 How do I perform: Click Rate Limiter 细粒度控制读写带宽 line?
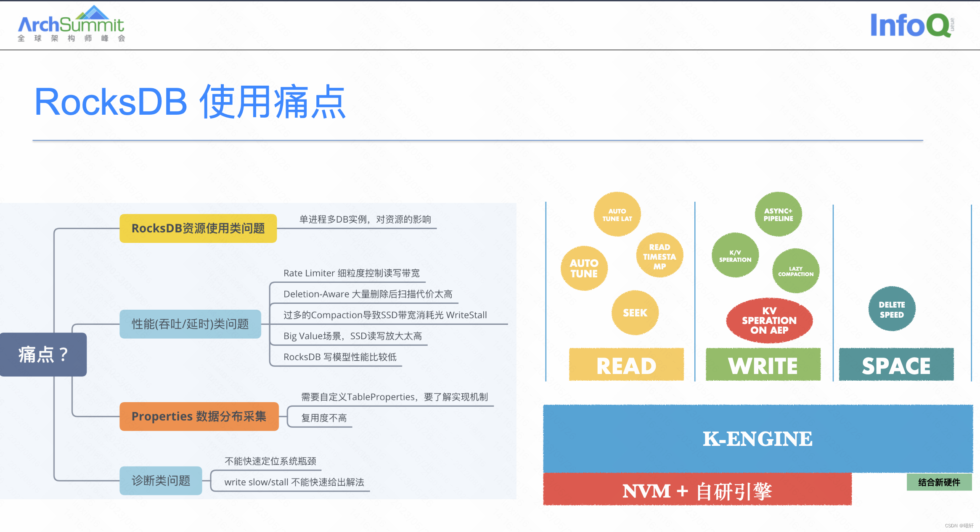pos(352,273)
